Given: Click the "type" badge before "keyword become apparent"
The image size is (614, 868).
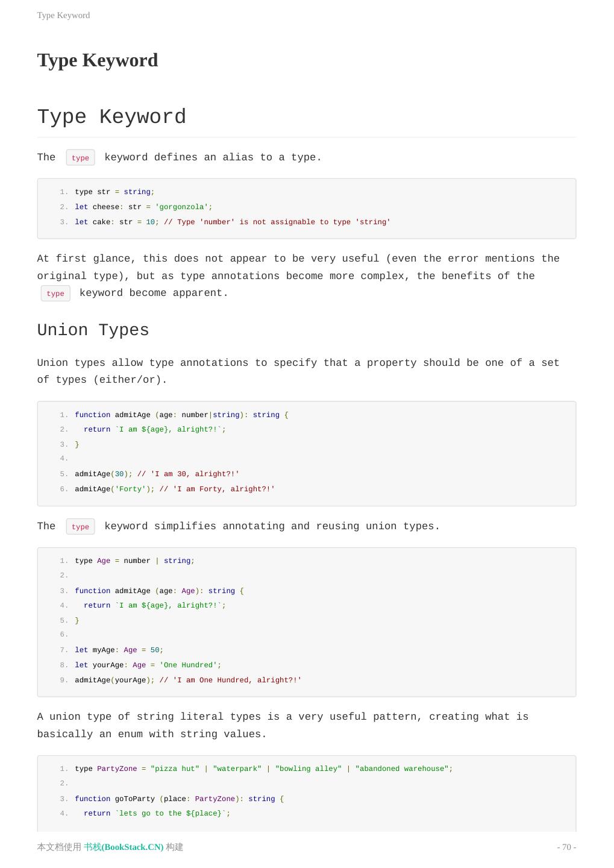Looking at the screenshot, I should click(55, 294).
